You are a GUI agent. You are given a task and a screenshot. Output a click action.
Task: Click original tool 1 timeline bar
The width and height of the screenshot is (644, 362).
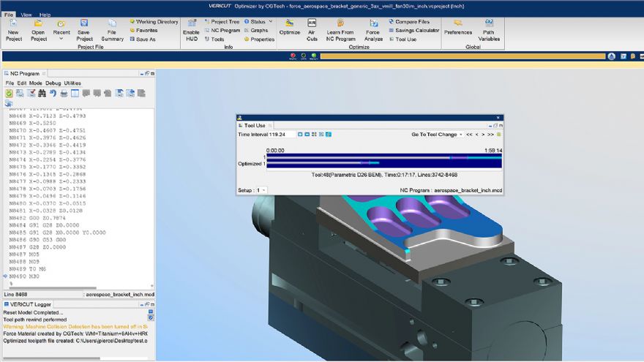tap(384, 157)
